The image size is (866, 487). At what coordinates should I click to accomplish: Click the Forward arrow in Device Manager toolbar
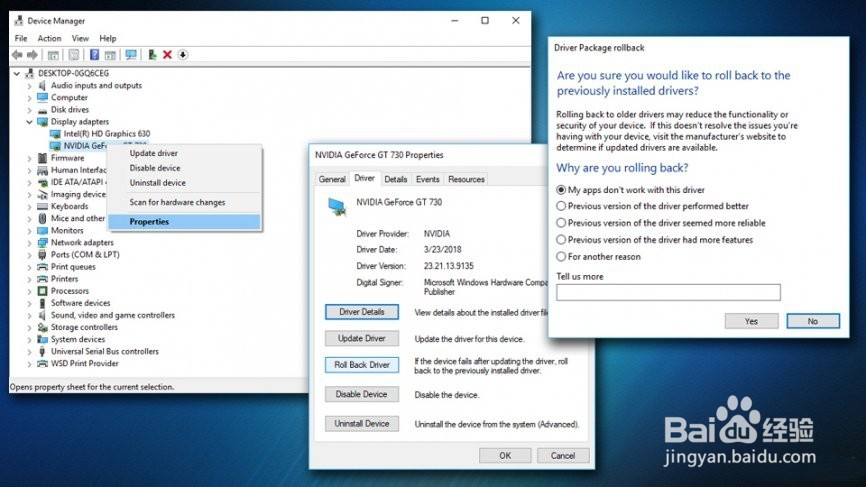33,55
